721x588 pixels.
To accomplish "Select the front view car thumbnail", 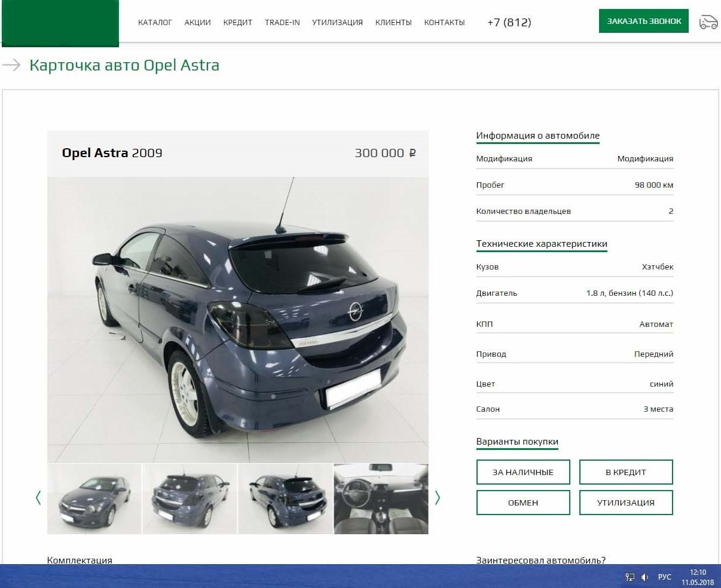I will pos(94,498).
